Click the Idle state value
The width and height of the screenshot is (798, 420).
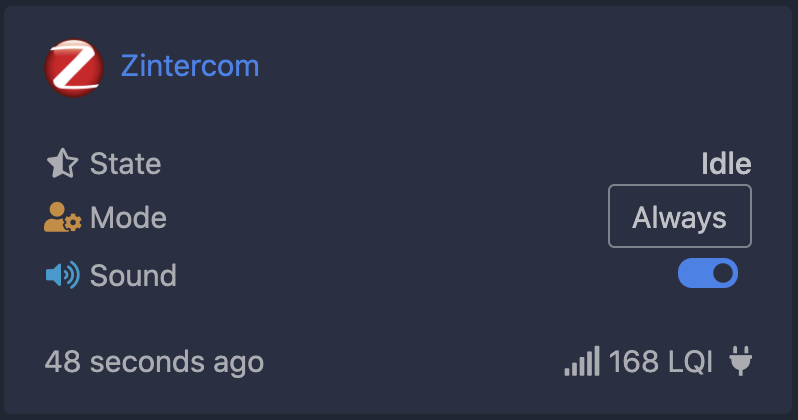(x=726, y=163)
